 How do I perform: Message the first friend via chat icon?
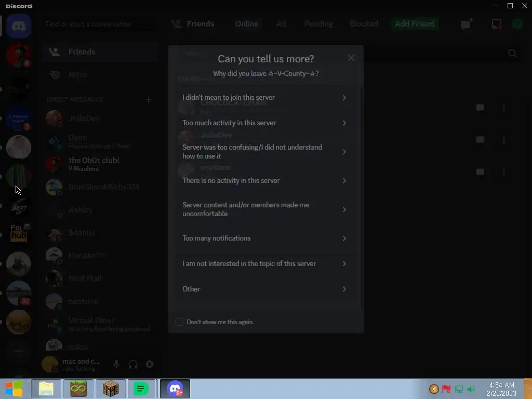coord(480,108)
